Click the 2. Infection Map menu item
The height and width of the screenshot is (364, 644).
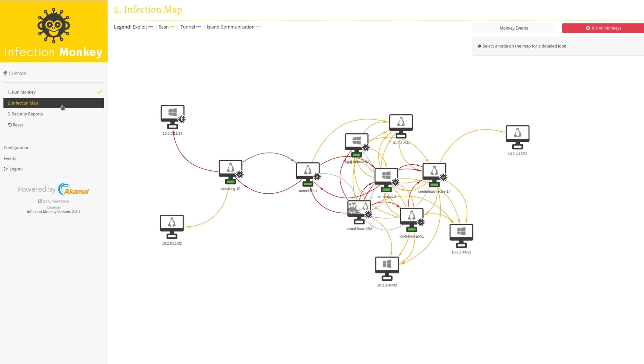[53, 103]
